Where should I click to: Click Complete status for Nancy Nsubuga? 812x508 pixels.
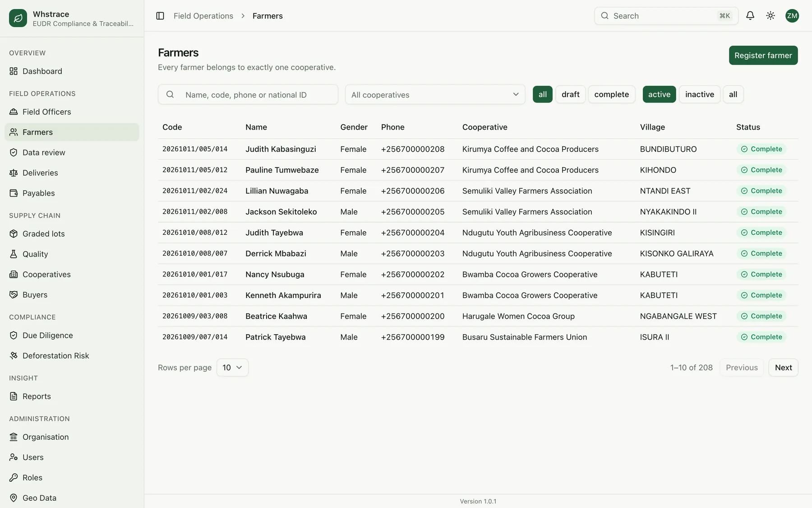(x=761, y=275)
